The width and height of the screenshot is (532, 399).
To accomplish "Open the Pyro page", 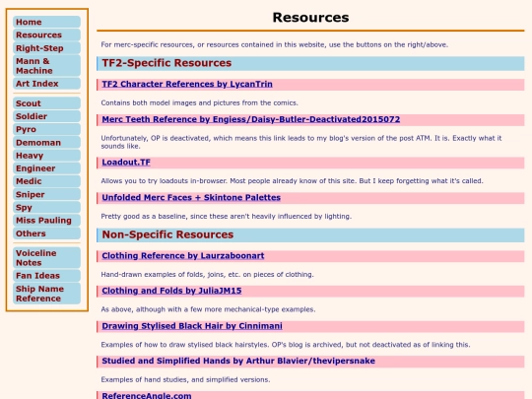I will (47, 129).
